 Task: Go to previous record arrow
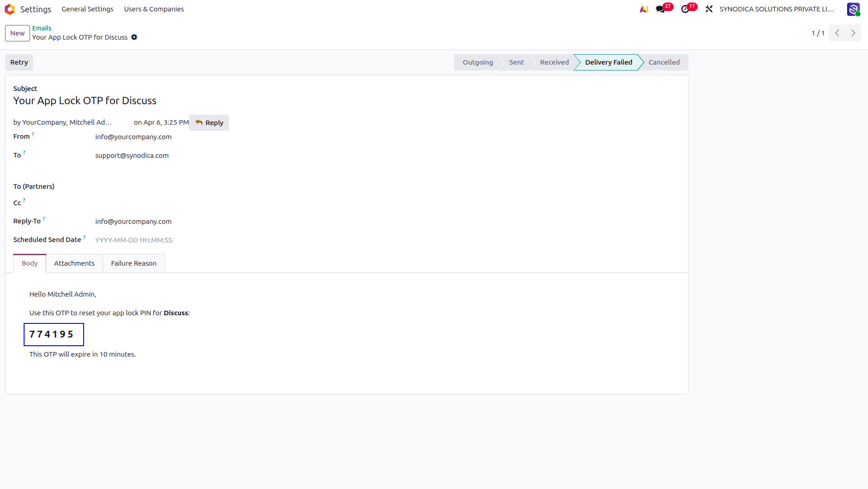(837, 33)
